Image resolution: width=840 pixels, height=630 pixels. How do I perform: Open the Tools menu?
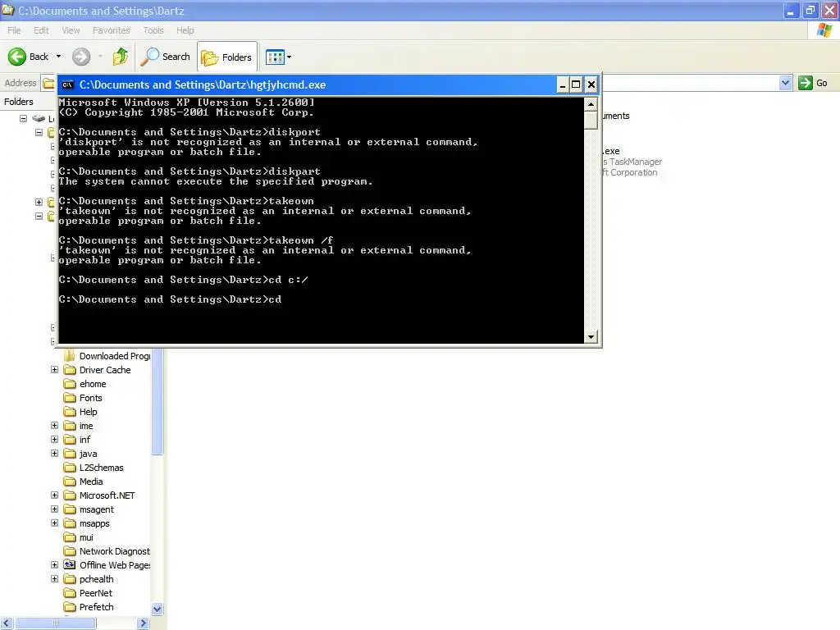pyautogui.click(x=153, y=30)
